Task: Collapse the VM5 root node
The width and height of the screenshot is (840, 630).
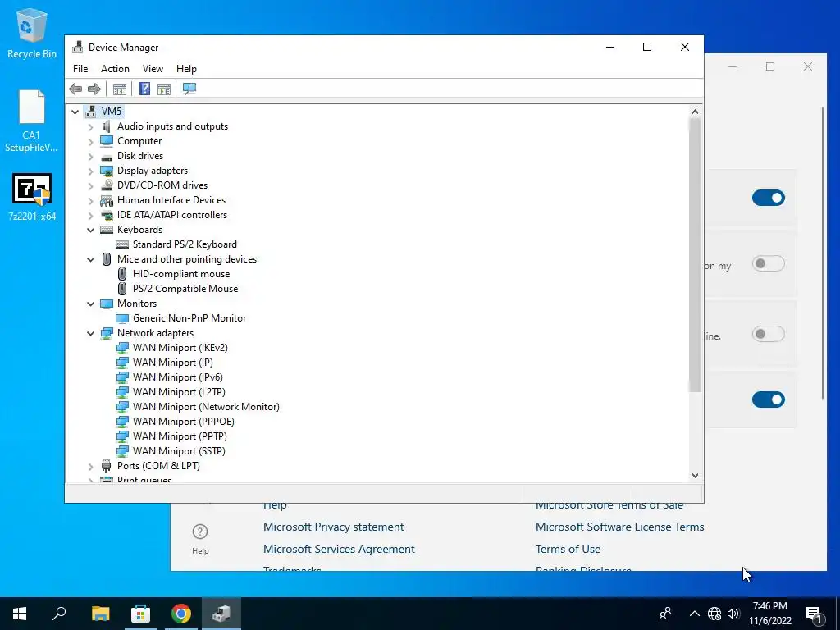Action: pos(75,112)
